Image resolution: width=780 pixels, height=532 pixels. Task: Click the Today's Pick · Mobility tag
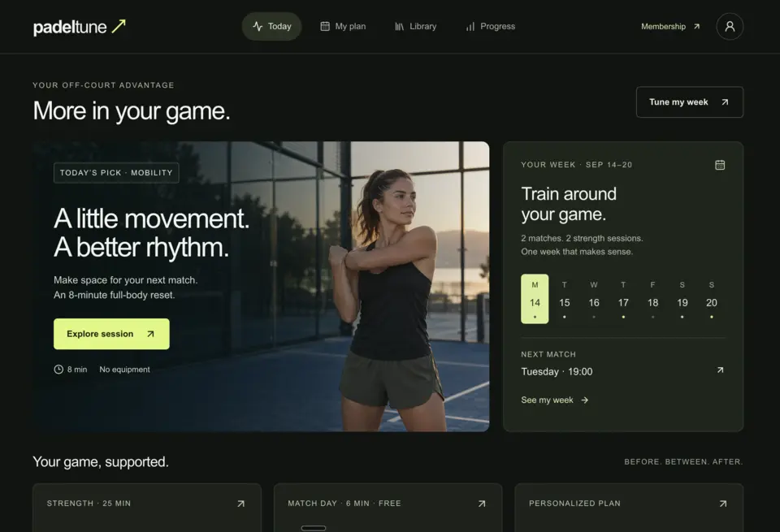pos(116,172)
